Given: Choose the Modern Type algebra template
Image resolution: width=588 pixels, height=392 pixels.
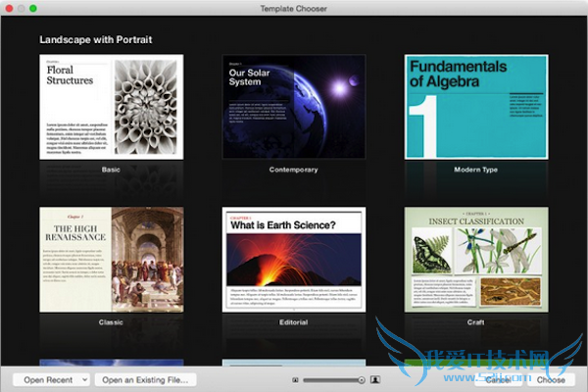Looking at the screenshot, I should [x=476, y=106].
